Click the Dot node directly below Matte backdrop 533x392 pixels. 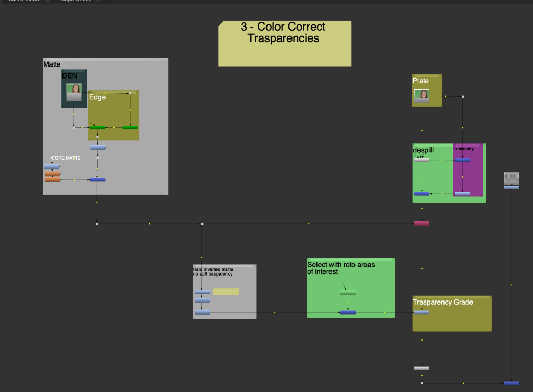pos(97,224)
